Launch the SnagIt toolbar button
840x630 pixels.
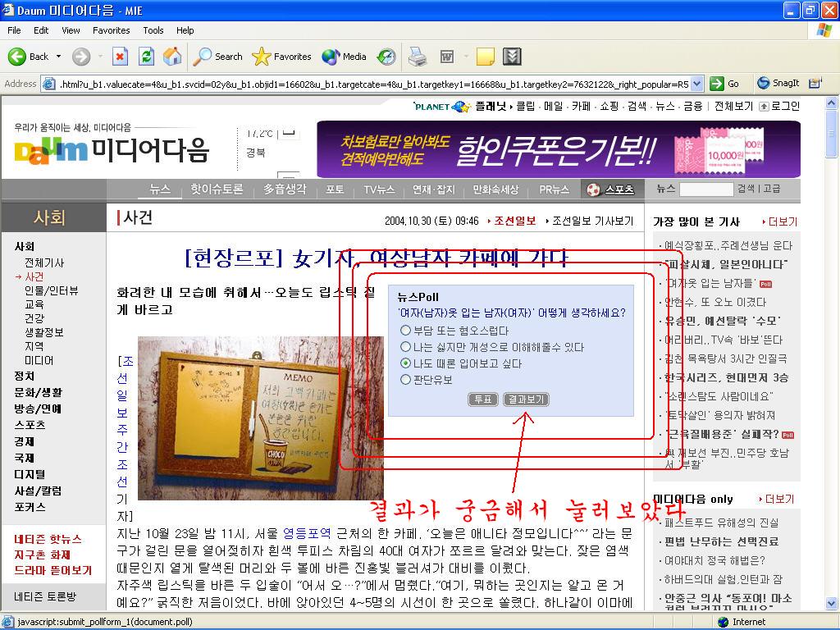coord(778,83)
